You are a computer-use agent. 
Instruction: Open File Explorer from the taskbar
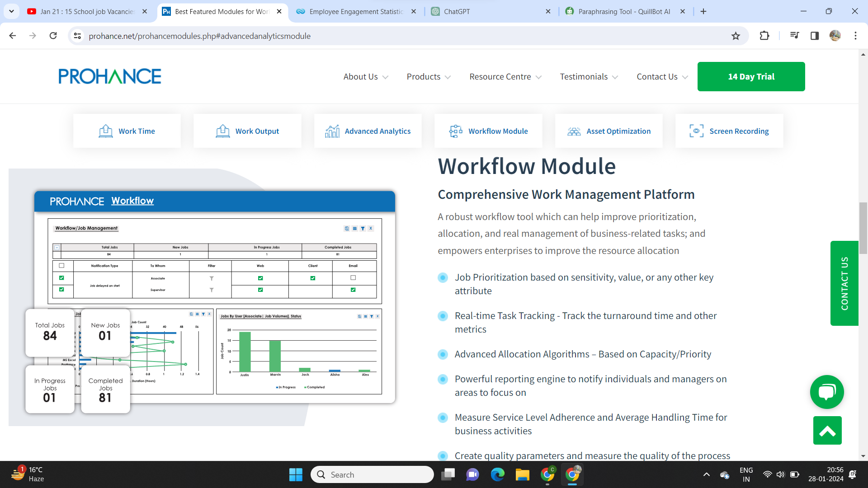tap(522, 474)
